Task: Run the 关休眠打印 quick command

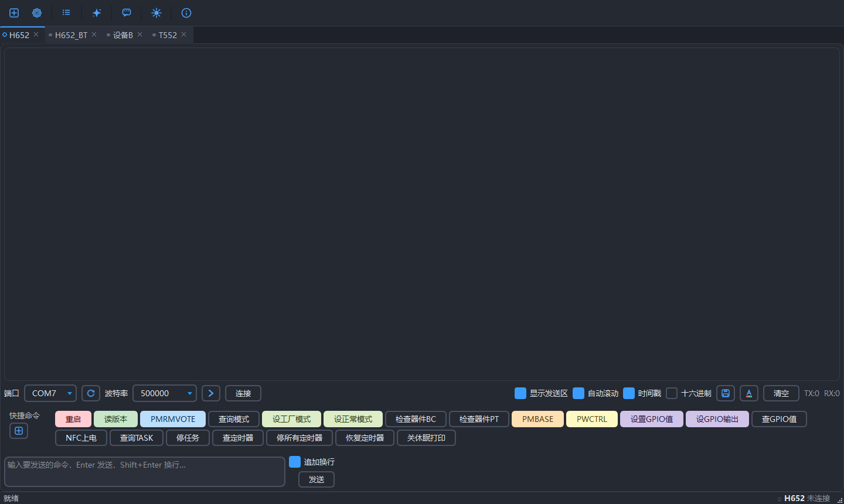Action: (x=426, y=438)
